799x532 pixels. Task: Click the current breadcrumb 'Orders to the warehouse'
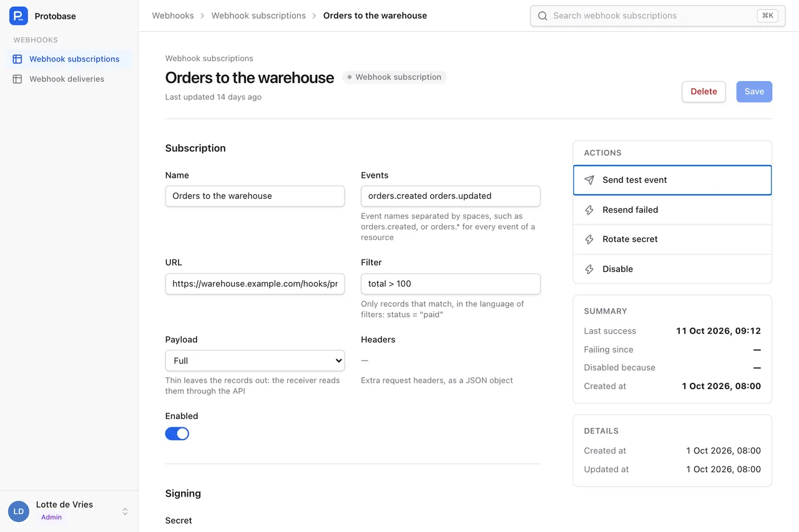click(375, 16)
